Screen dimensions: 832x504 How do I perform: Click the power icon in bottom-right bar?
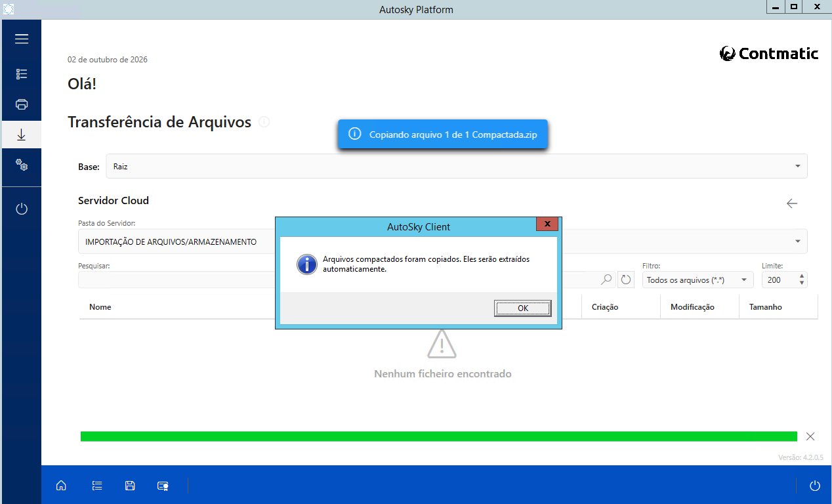815,486
